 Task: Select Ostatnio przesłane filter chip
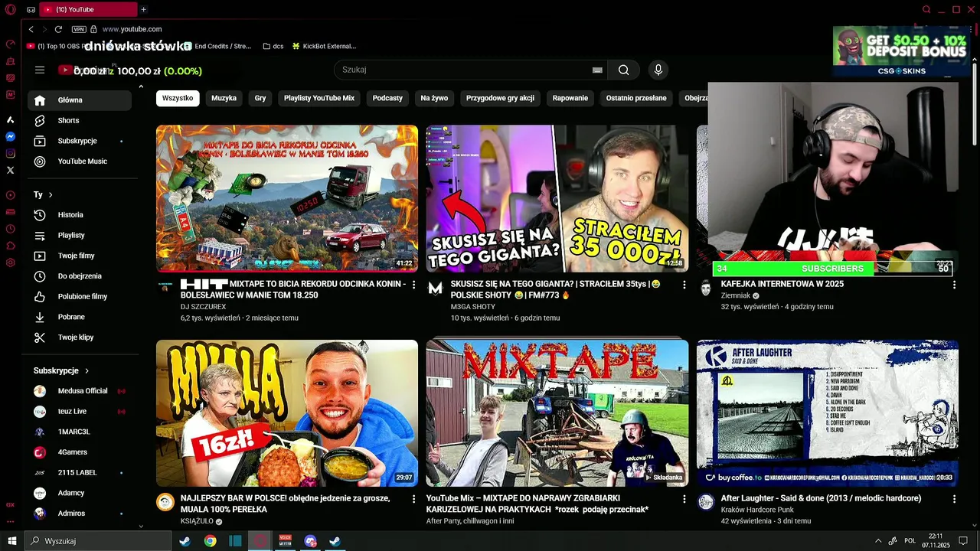(x=636, y=98)
